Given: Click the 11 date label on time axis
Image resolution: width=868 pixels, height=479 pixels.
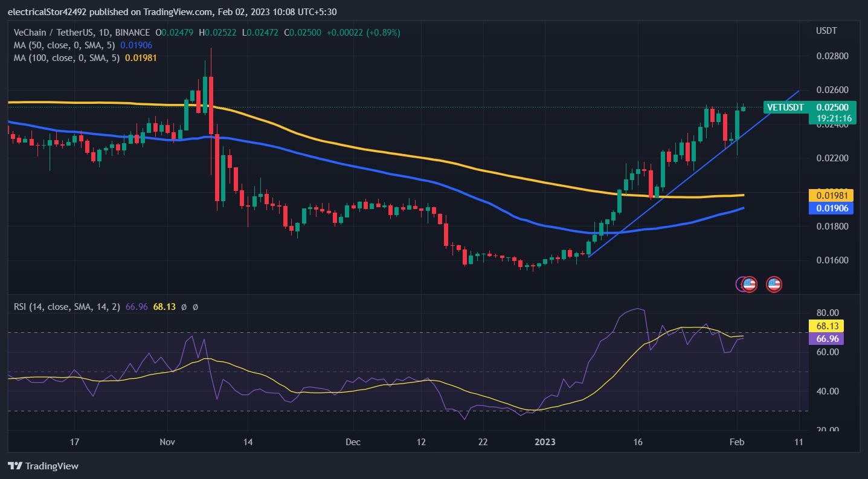Looking at the screenshot, I should click(799, 442).
